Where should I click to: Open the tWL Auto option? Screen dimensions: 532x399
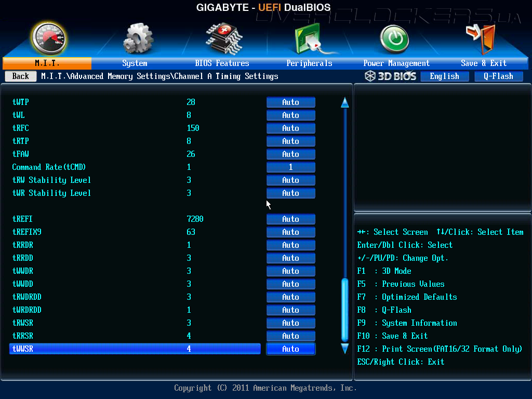coord(291,115)
